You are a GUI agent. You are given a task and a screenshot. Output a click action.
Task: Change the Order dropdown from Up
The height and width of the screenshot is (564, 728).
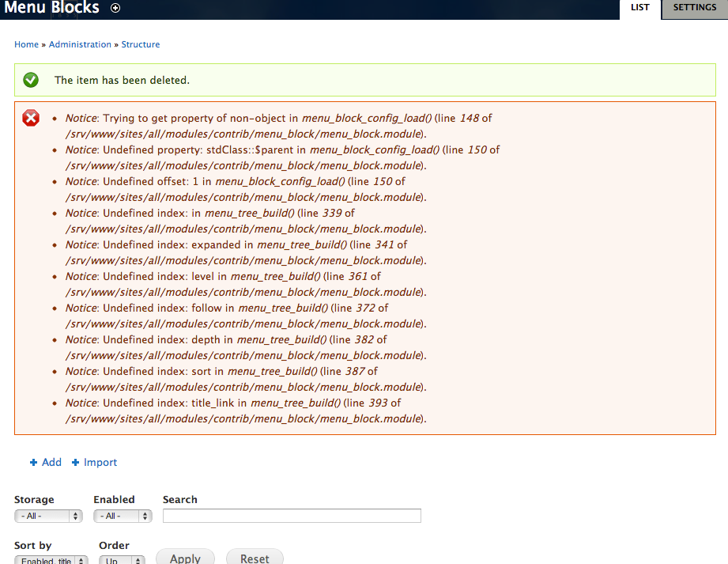[x=121, y=559]
